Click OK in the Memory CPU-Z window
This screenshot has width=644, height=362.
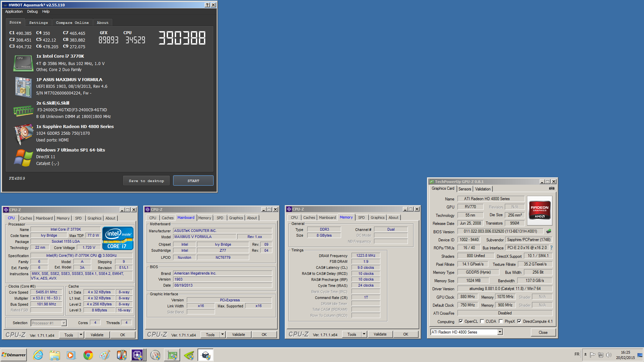pos(406,334)
